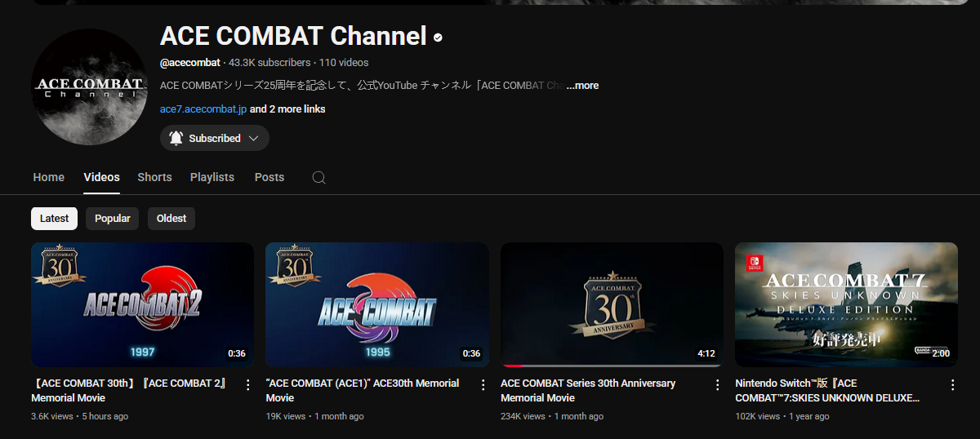Click '43.3K subscribers' text
This screenshot has height=439, width=980.
pyautogui.click(x=269, y=63)
